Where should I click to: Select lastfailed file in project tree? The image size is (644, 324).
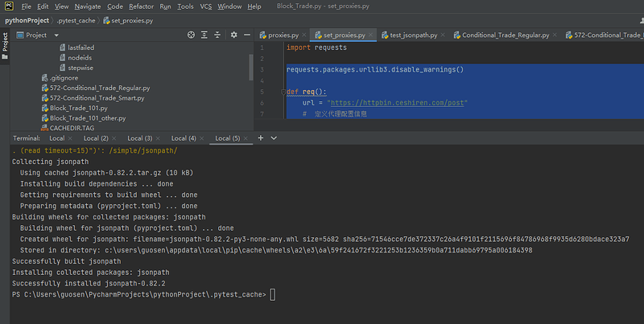(x=76, y=47)
